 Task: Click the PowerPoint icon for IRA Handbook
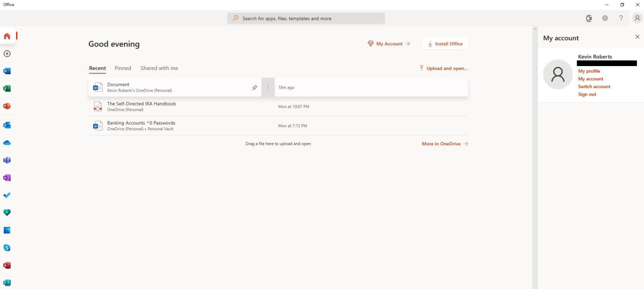pyautogui.click(x=98, y=107)
